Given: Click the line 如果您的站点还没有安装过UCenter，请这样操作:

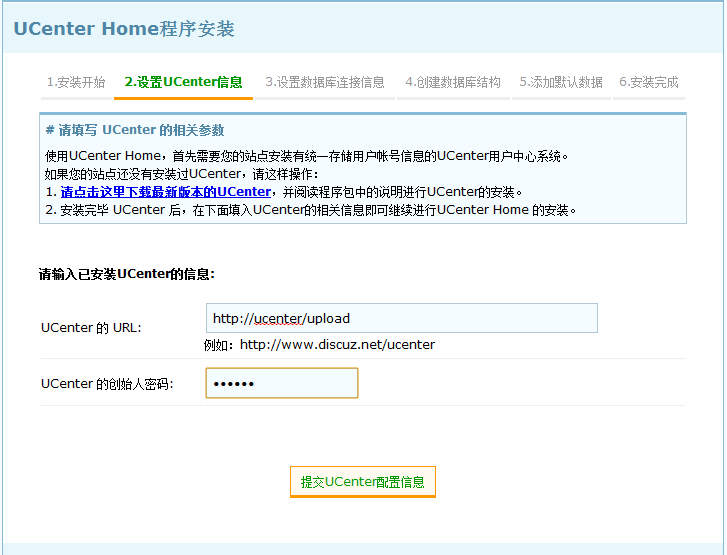Looking at the screenshot, I should click(x=182, y=174).
